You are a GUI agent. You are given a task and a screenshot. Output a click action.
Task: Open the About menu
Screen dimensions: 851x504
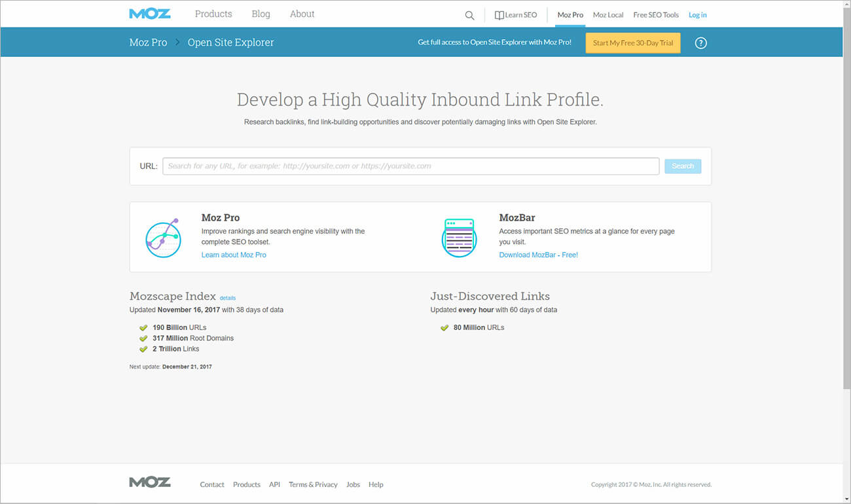[302, 14]
